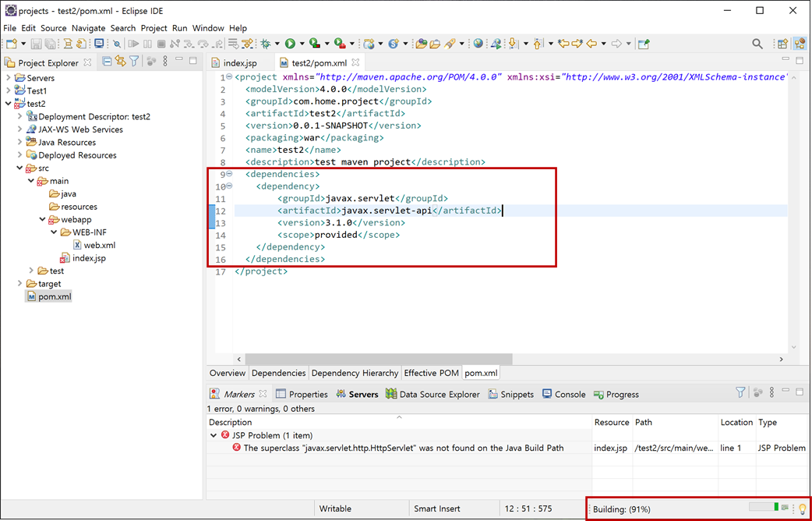Open the Console view tab
The image size is (812, 521).
(564, 394)
